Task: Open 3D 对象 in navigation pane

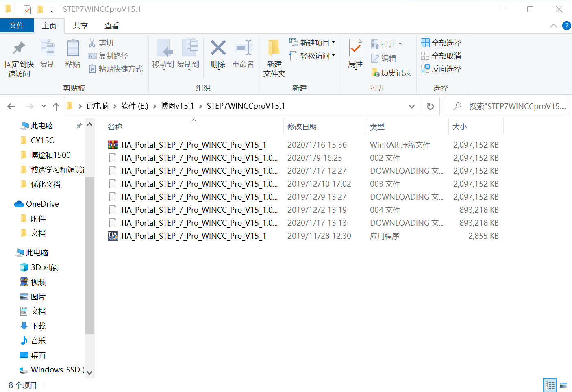Action: 44,267
